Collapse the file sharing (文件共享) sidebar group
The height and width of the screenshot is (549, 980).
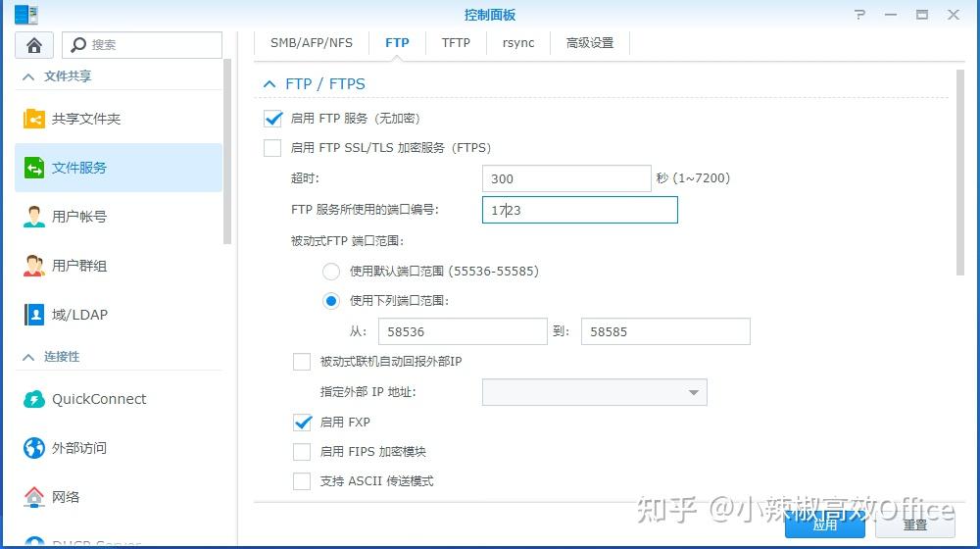[28, 76]
